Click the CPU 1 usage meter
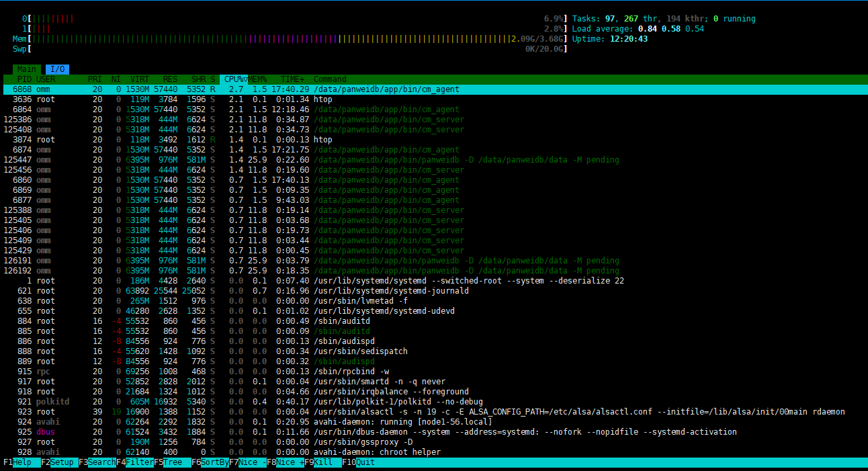Viewport: 868px width, 471px height. tap(294, 29)
